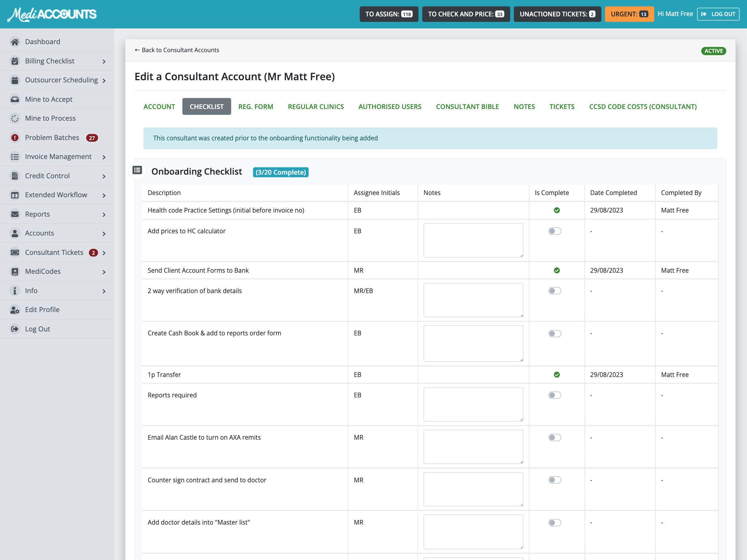Open the Urgent tickets orange badge

click(x=629, y=14)
